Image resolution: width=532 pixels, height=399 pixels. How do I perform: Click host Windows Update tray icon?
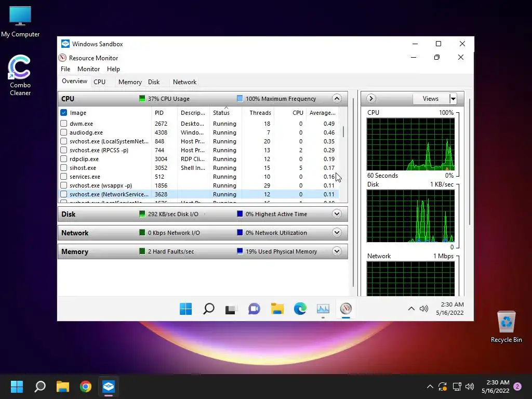click(443, 387)
